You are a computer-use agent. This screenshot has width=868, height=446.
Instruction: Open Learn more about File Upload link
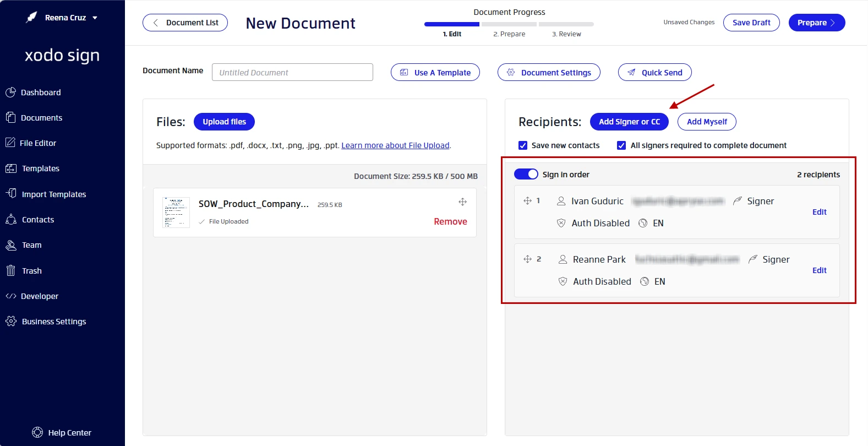(395, 145)
